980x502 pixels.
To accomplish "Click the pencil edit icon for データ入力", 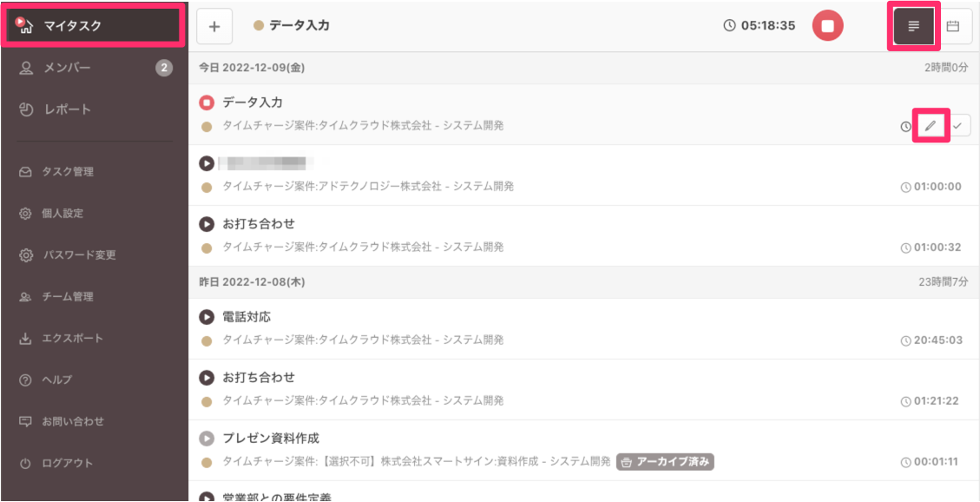I will tap(931, 126).
